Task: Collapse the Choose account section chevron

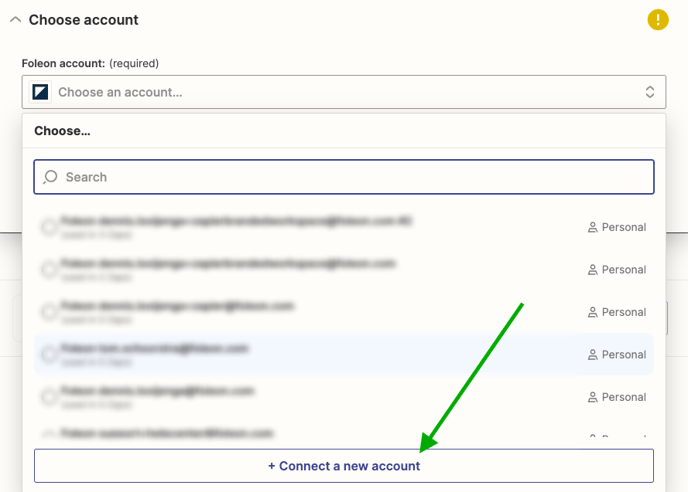Action: coord(15,20)
